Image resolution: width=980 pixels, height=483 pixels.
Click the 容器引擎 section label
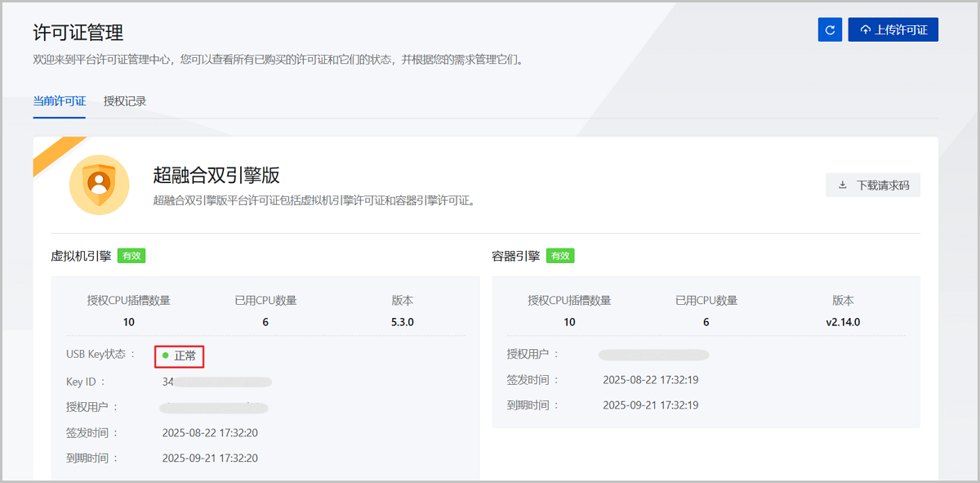515,256
